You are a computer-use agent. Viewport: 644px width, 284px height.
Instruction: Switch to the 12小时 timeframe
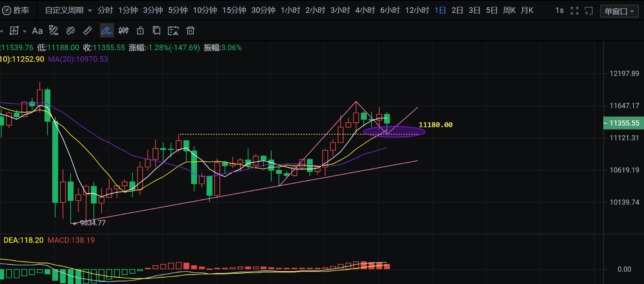(417, 10)
